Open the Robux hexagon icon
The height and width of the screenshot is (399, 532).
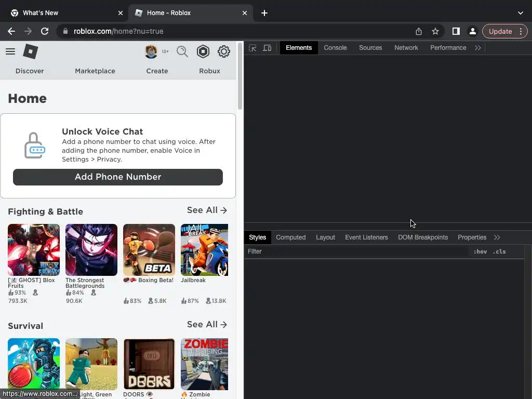coord(203,51)
